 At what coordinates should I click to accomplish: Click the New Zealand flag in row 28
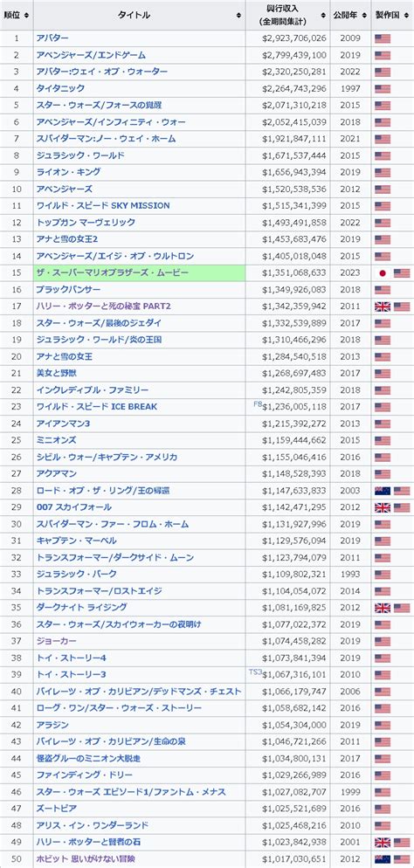pos(383,491)
